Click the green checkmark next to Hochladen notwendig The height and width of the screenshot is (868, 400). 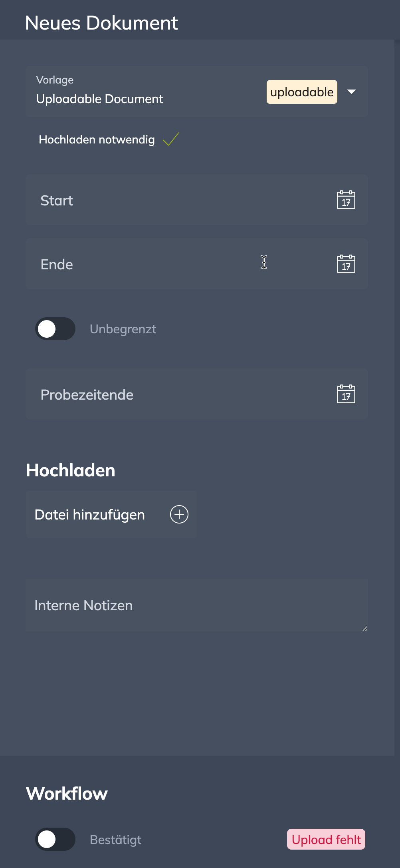pyautogui.click(x=171, y=139)
